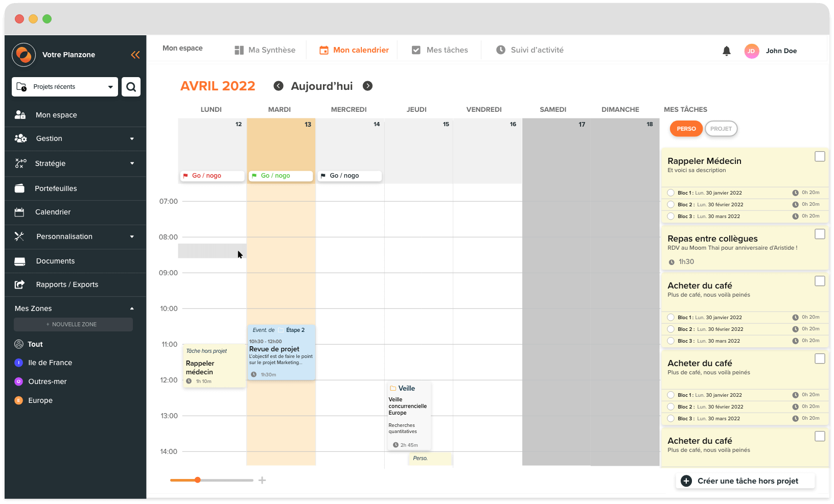Open the JD user avatar
The height and width of the screenshot is (504, 834).
(x=751, y=51)
